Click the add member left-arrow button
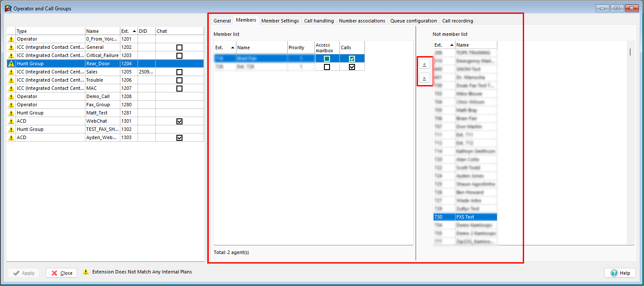This screenshot has width=644, height=286. (x=424, y=64)
